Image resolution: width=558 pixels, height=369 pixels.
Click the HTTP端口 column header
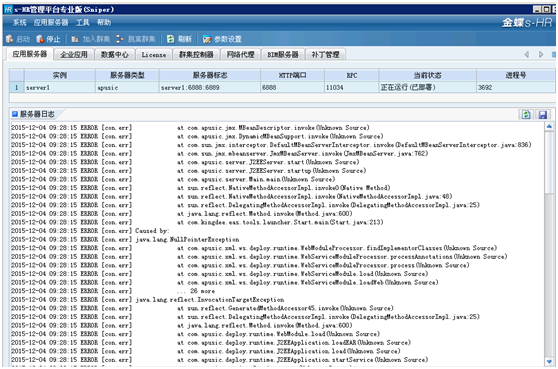point(292,75)
